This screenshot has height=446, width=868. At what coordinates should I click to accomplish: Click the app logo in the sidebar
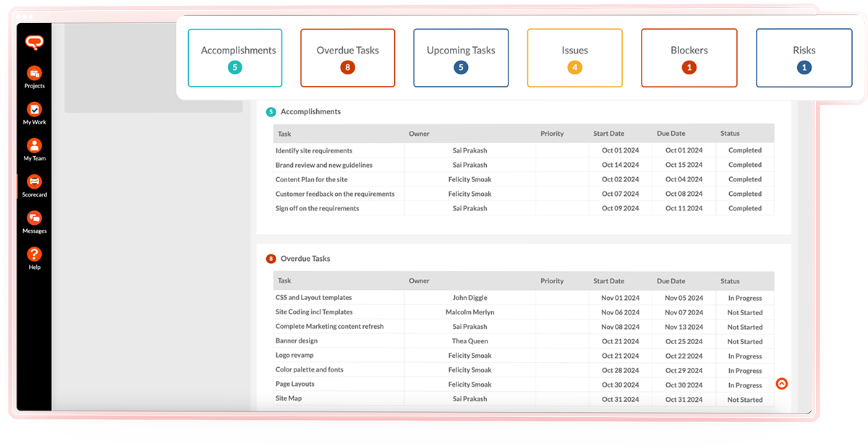34,43
